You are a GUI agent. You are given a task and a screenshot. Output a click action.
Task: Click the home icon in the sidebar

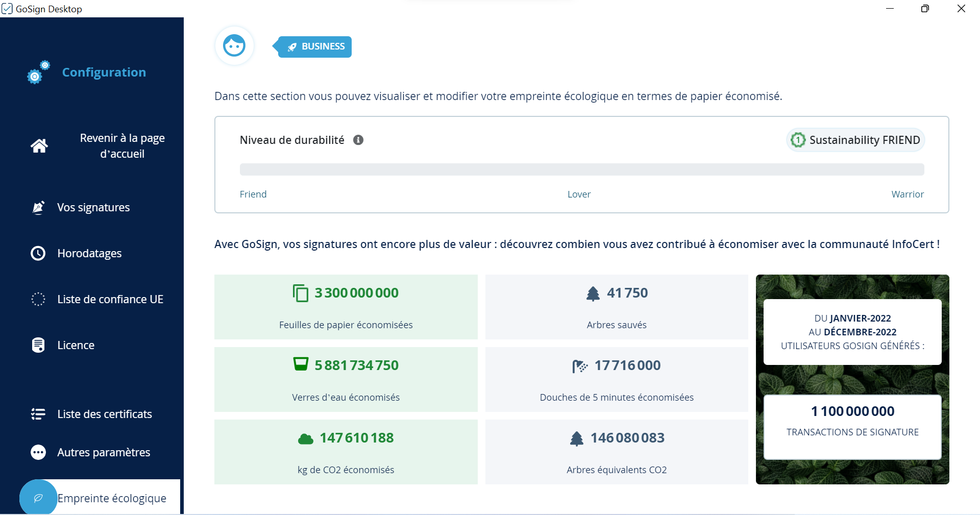pos(39,146)
